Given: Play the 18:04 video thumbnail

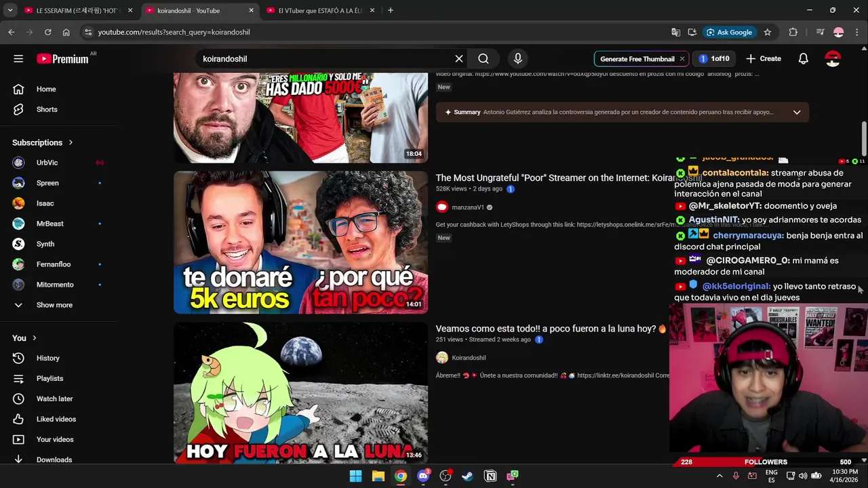Looking at the screenshot, I should click(300, 118).
